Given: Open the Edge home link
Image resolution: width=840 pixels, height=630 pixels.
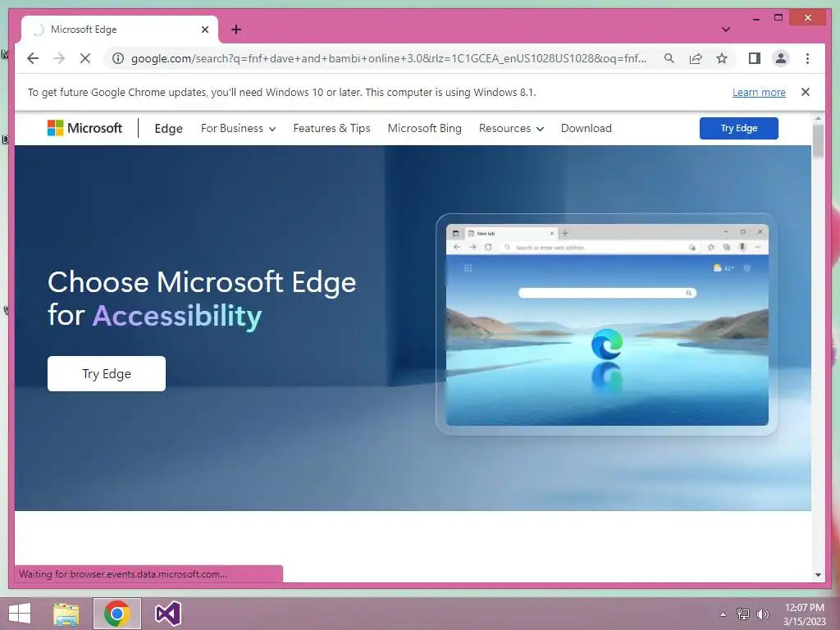Looking at the screenshot, I should pos(168,129).
